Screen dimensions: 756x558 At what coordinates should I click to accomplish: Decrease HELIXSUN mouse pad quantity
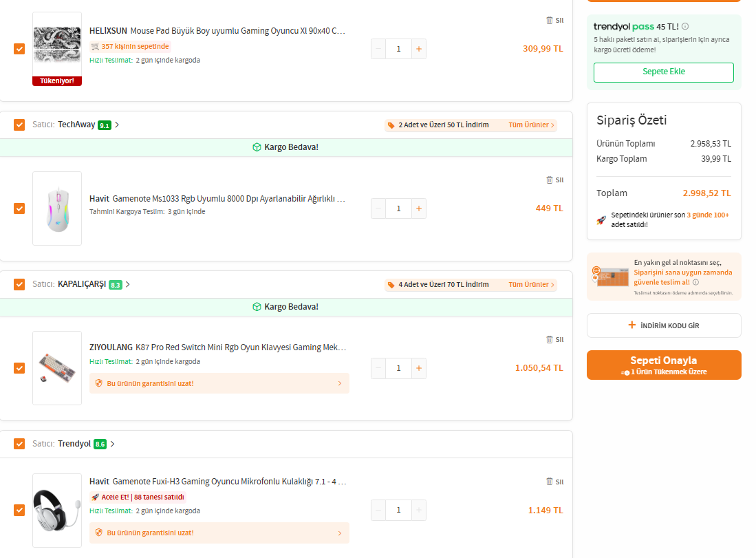pos(378,49)
